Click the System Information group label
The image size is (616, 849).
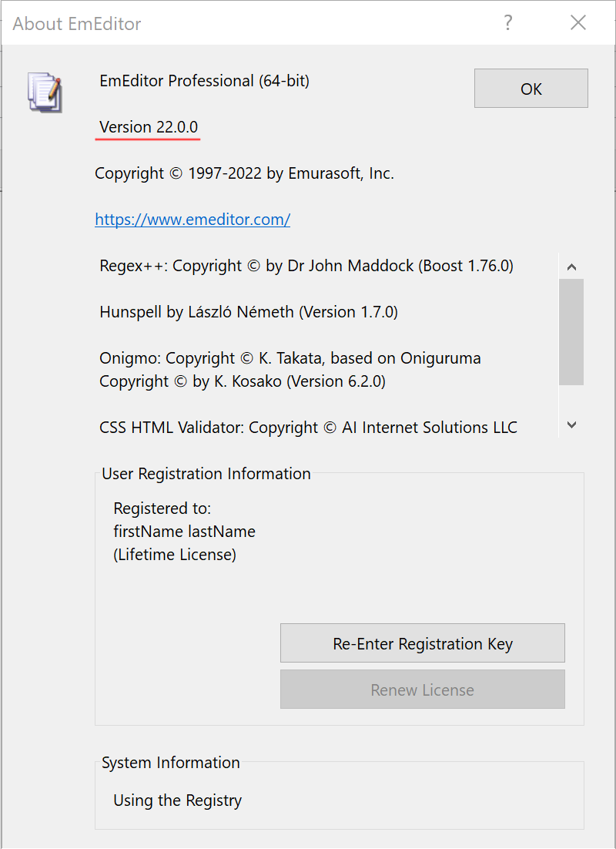170,763
